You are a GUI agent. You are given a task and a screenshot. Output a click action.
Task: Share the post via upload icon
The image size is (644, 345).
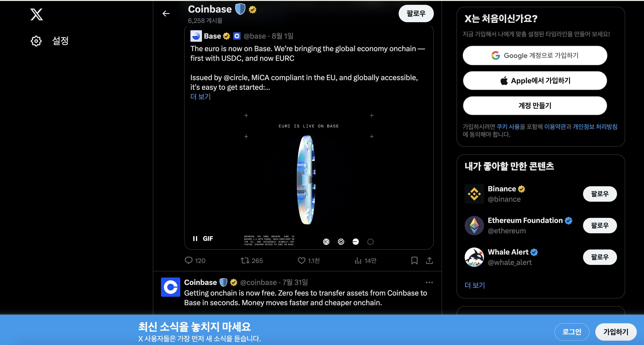(429, 260)
